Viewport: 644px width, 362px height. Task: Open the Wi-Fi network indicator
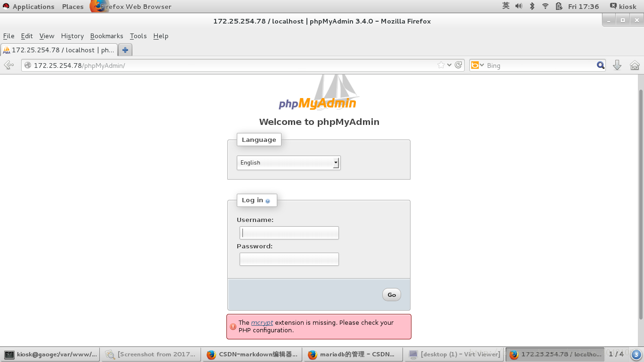545,6
